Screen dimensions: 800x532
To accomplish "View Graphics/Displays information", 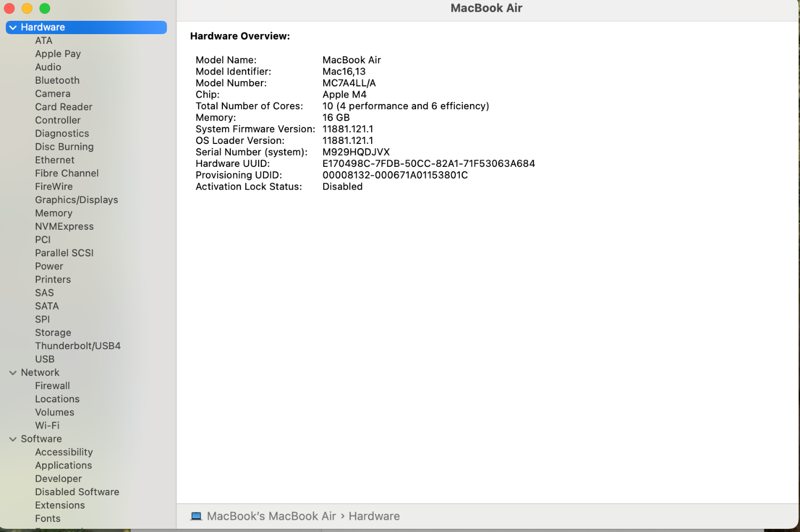I will [76, 200].
